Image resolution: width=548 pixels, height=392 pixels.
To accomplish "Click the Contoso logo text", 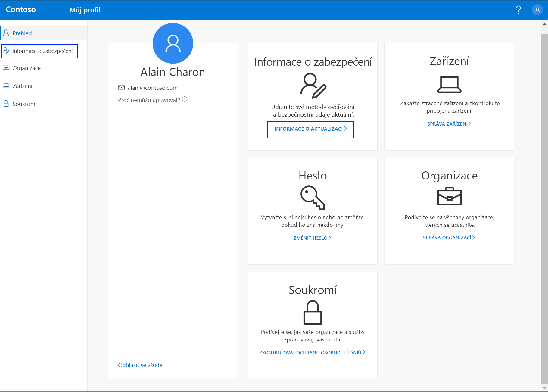I will tap(21, 10).
